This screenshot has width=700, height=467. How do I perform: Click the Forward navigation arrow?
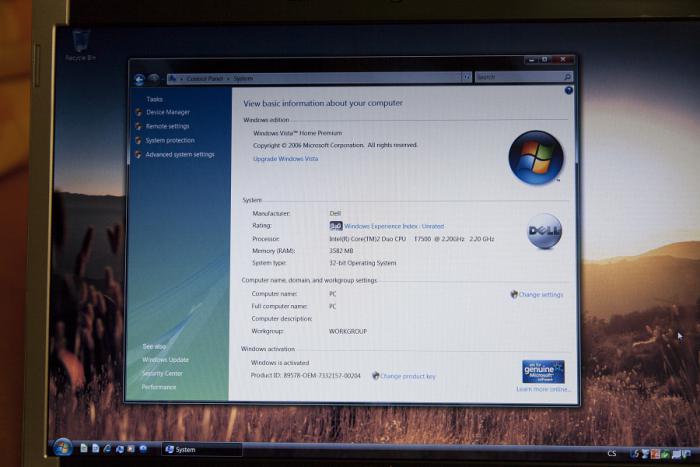pos(154,78)
